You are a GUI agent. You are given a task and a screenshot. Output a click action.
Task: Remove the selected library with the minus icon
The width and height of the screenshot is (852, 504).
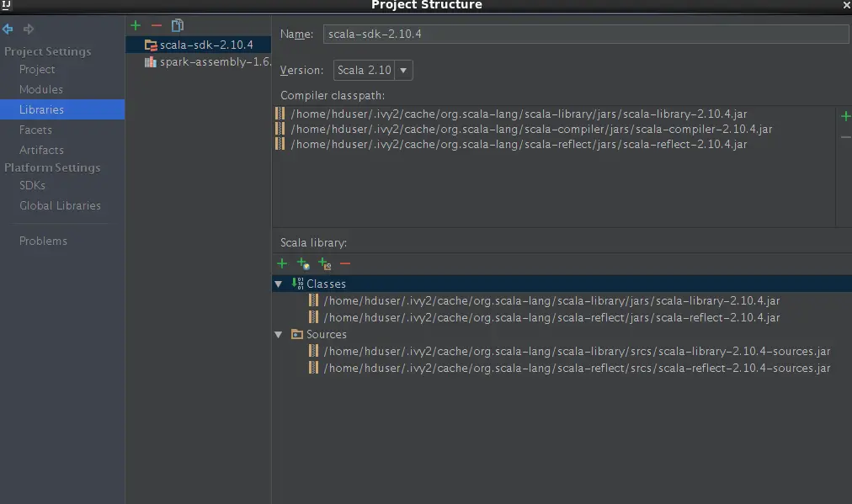coord(157,25)
